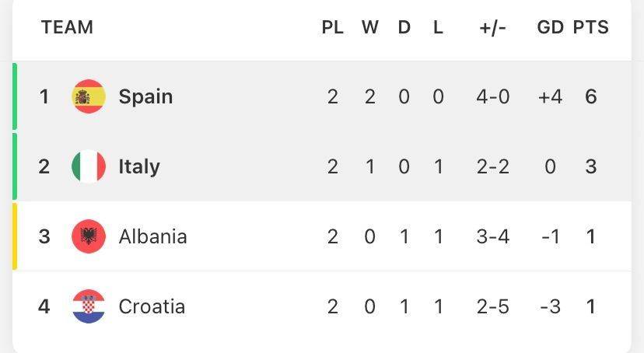Click Croatia's 2-5 goals record
This screenshot has height=353, width=644.
coord(492,306)
